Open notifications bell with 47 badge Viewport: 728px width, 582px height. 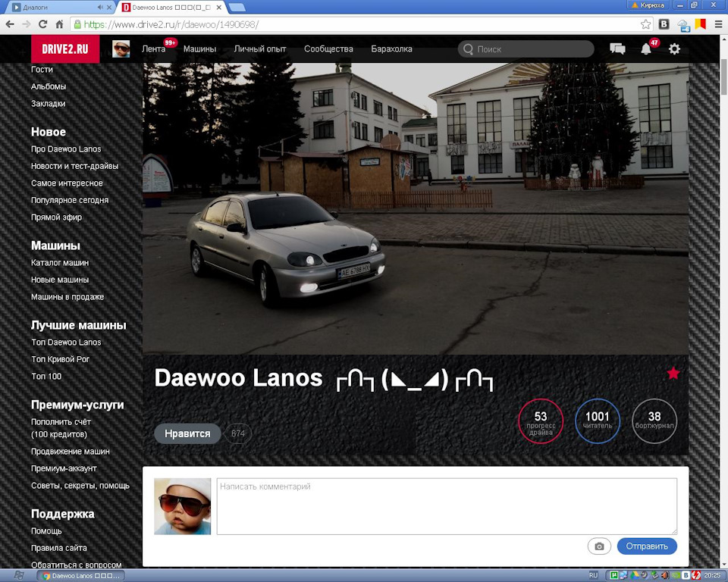click(646, 48)
